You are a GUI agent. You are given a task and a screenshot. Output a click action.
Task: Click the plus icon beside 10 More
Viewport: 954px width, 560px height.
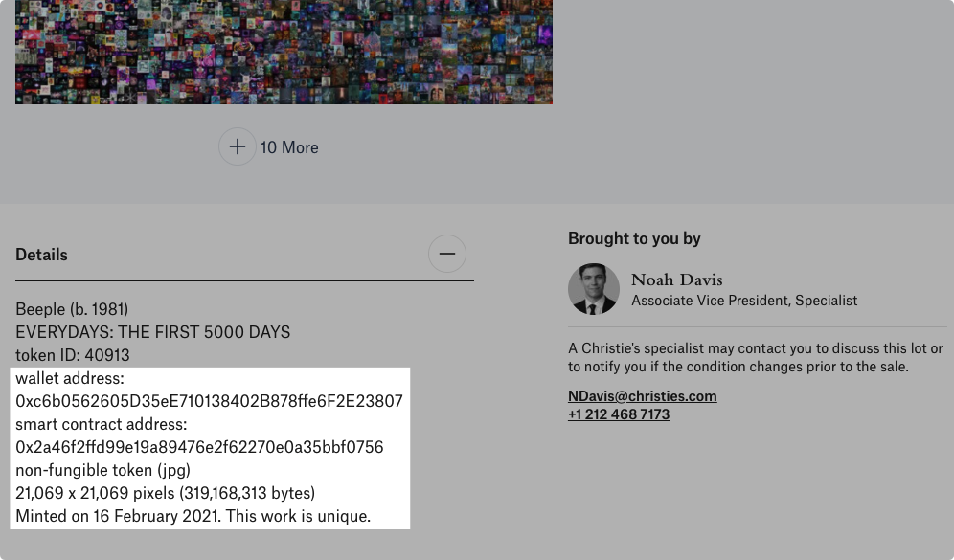[x=238, y=146]
